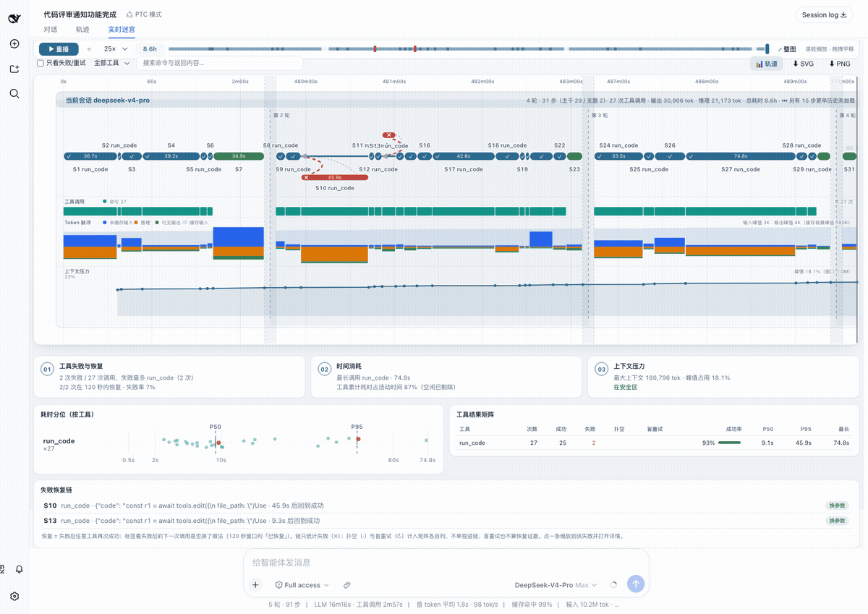Click 换参数 tag on S10 row
This screenshot has width=868, height=614.
coord(836,506)
